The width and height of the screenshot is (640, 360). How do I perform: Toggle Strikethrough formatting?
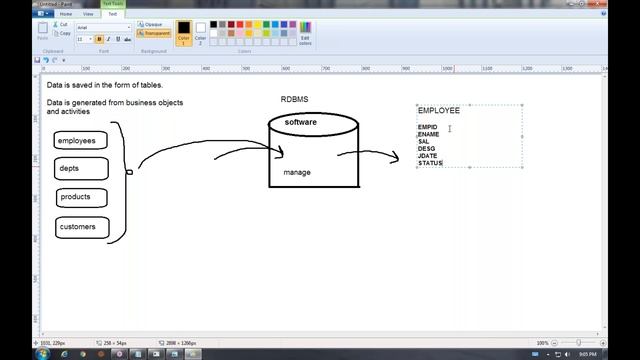(128, 39)
